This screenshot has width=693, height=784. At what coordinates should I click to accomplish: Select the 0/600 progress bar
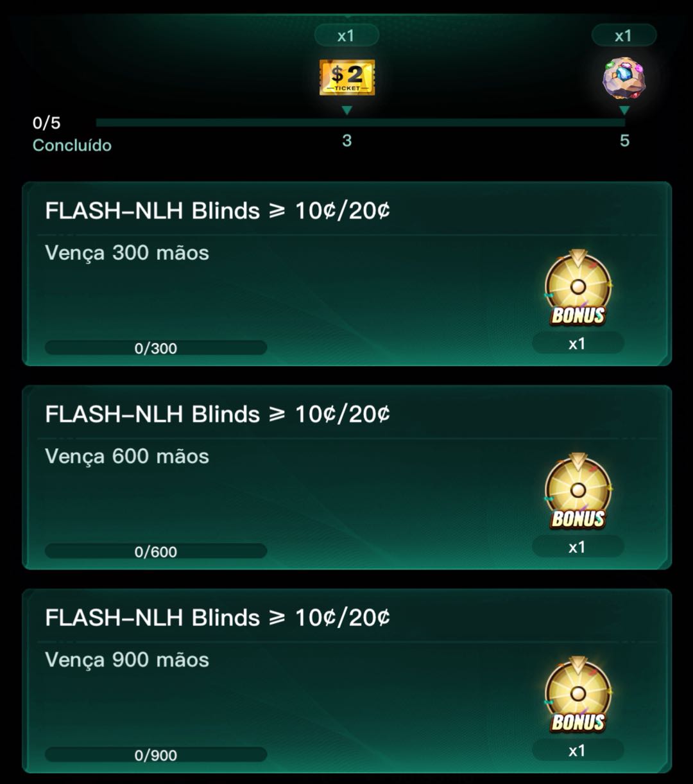coord(156,552)
